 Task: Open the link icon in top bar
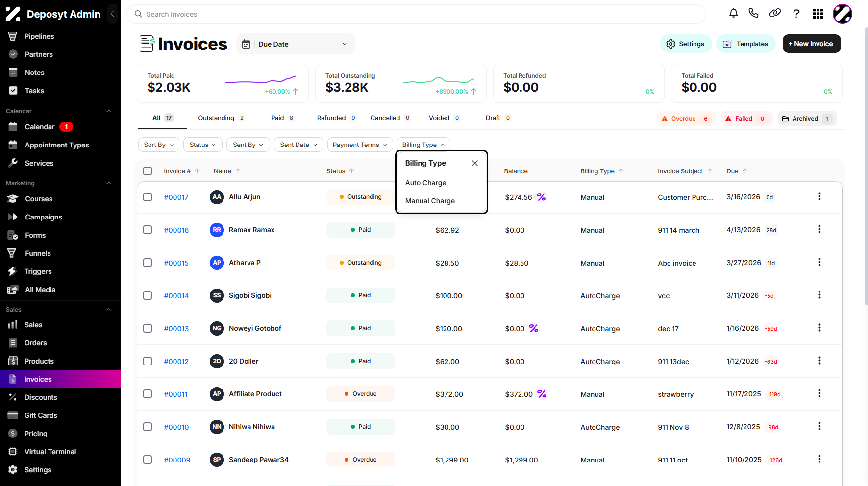775,13
